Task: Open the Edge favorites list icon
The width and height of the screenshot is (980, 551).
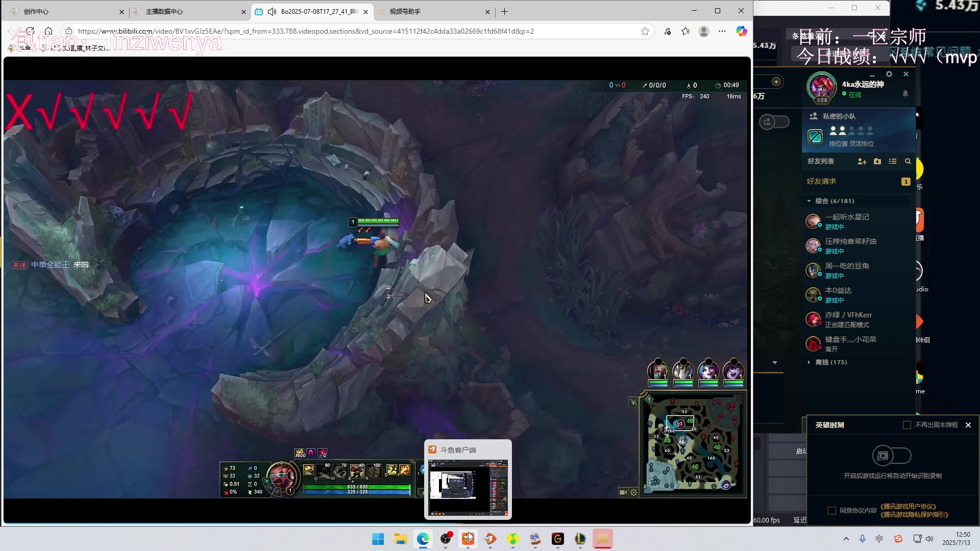Action: (x=685, y=31)
